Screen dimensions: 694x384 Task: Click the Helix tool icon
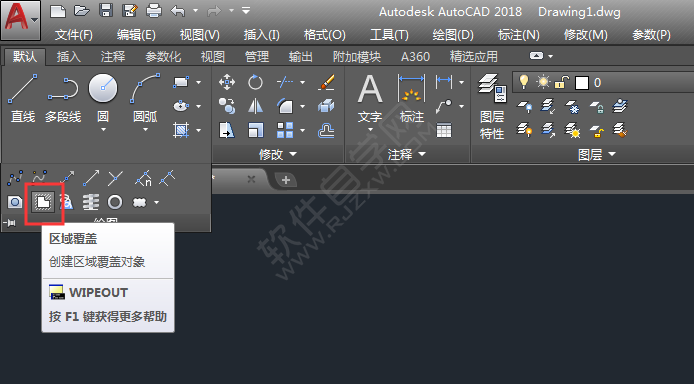pyautogui.click(x=91, y=203)
